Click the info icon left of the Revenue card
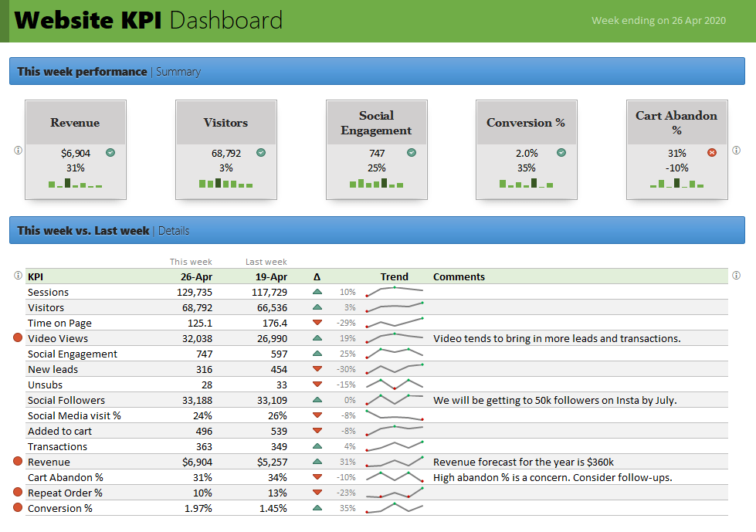 (x=18, y=151)
